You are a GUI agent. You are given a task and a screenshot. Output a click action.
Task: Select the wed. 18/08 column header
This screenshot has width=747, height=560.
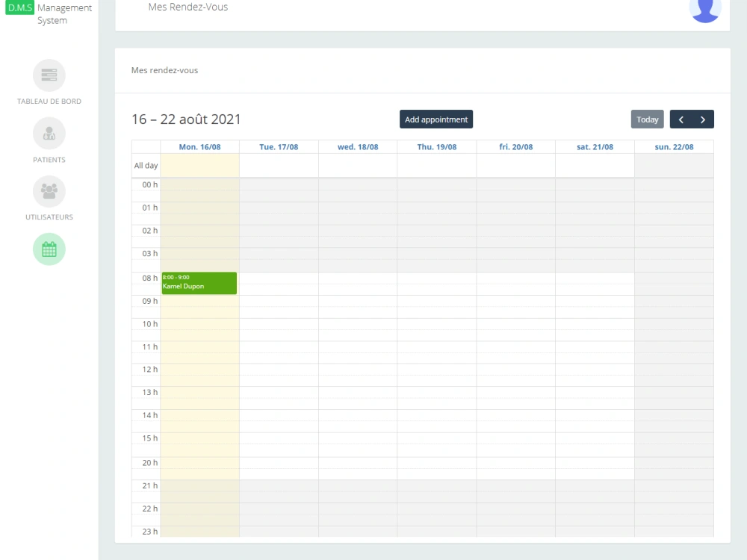[x=358, y=146]
